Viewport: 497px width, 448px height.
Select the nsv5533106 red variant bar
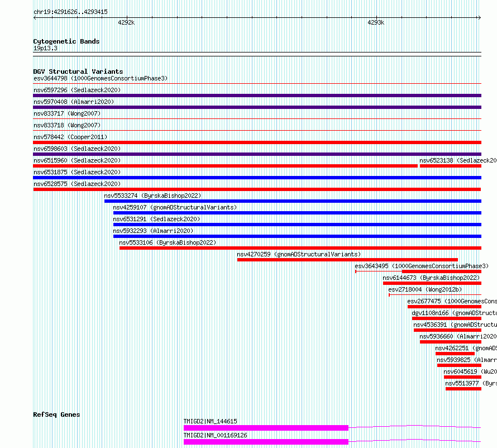(300, 248)
